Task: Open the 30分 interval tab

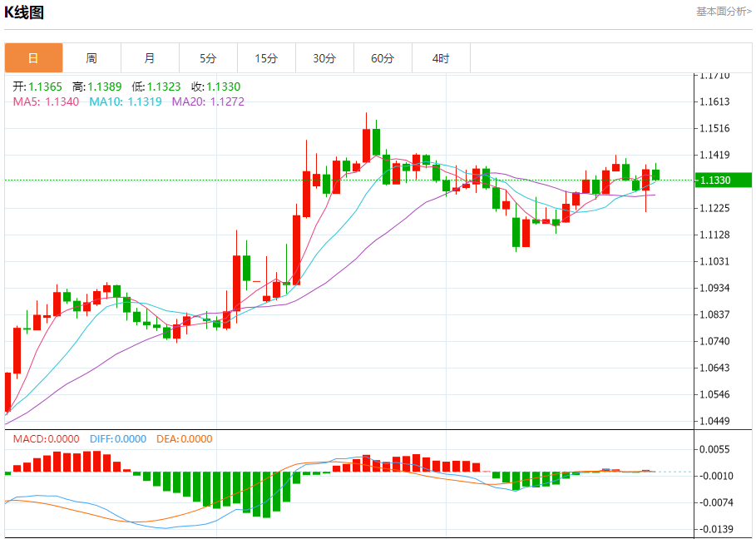Action: pos(324,58)
